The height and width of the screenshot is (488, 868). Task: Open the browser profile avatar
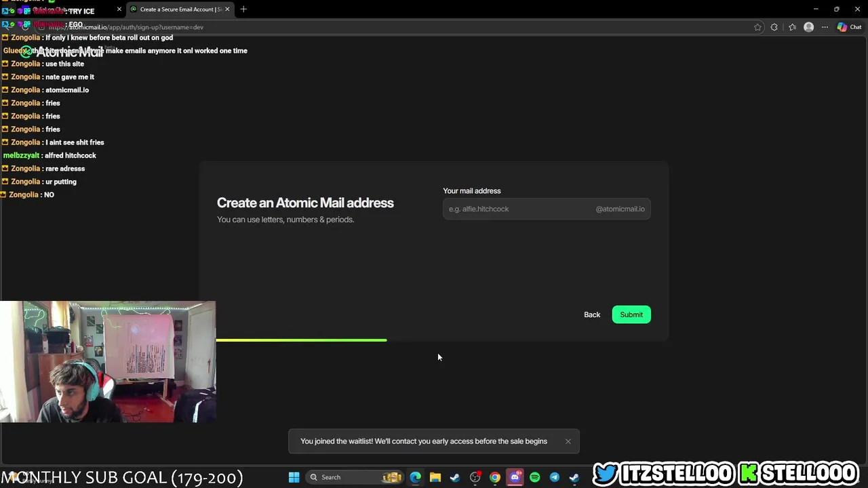(x=808, y=27)
